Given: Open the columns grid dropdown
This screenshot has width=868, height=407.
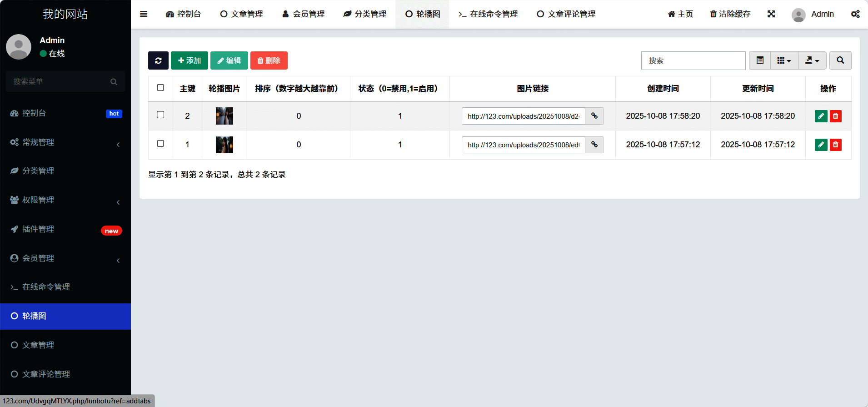Looking at the screenshot, I should 784,60.
